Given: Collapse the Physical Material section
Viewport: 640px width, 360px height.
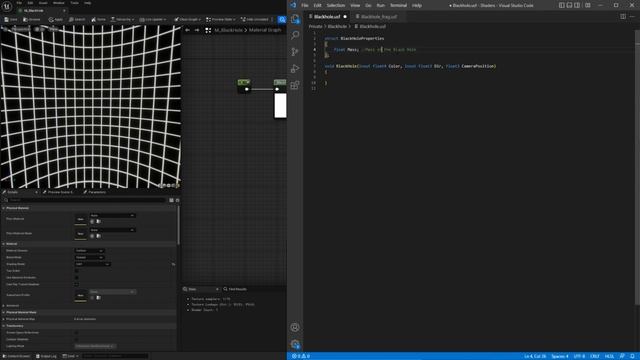Looking at the screenshot, I should (x=4, y=208).
